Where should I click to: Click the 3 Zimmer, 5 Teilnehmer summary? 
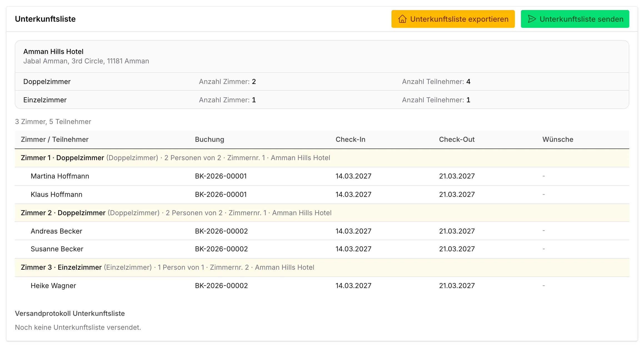[53, 122]
